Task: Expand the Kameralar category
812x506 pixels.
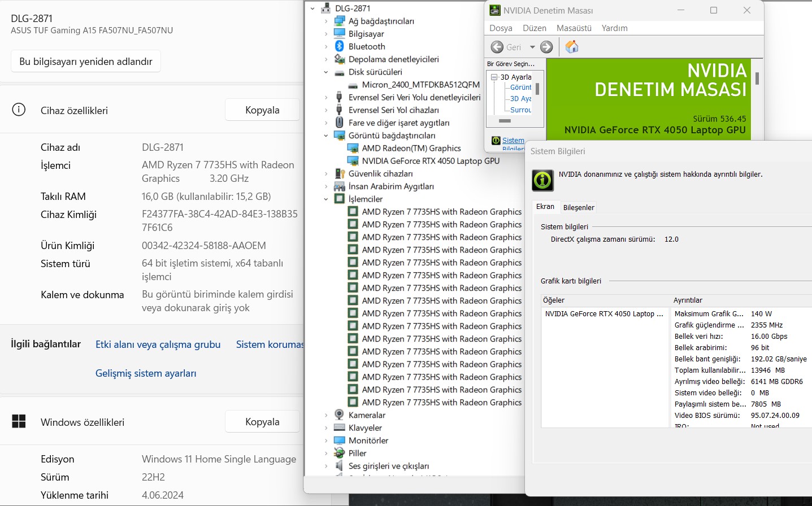Action: click(x=326, y=415)
